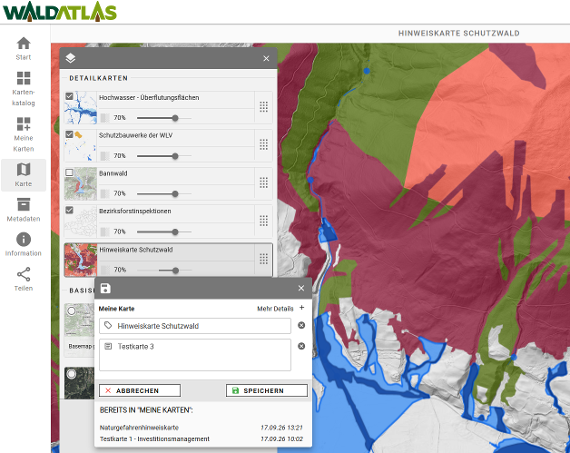Image resolution: width=570 pixels, height=453 pixels.
Task: Select the Basemap radio button
Action: pyautogui.click(x=72, y=311)
